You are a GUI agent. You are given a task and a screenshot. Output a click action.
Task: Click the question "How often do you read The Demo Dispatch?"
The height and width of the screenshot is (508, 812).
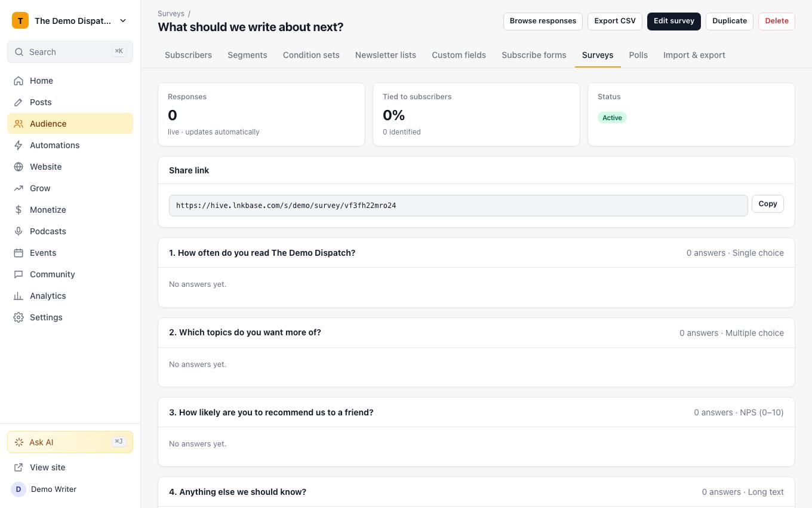(262, 253)
